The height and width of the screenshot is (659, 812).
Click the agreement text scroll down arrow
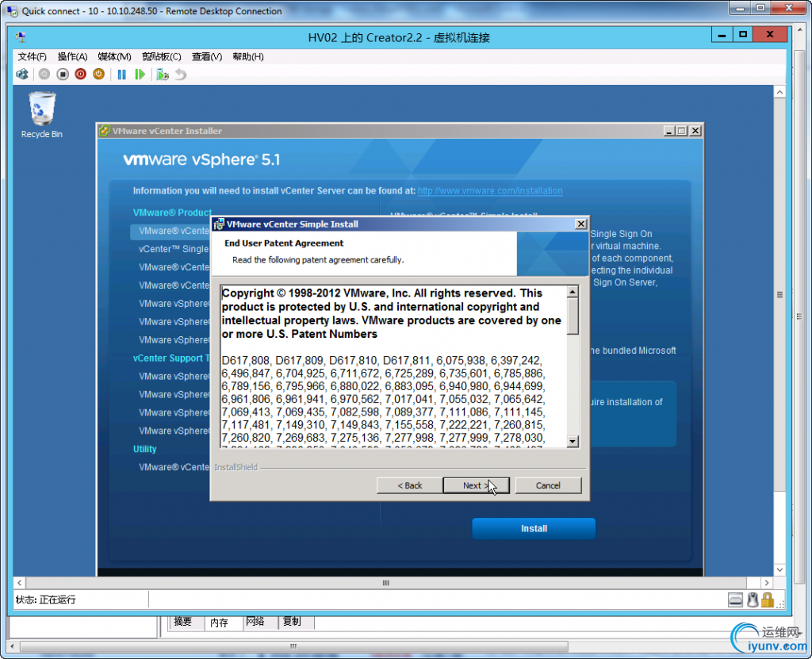(573, 442)
